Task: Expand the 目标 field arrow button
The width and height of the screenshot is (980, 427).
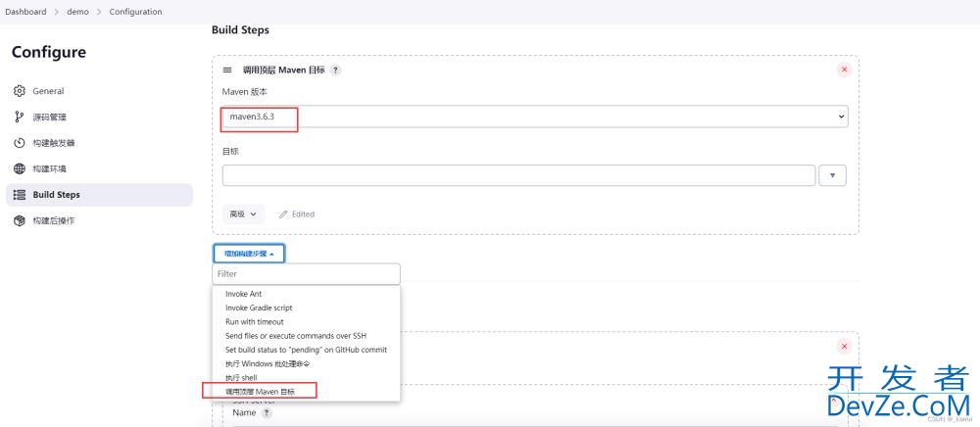Action: pyautogui.click(x=832, y=175)
